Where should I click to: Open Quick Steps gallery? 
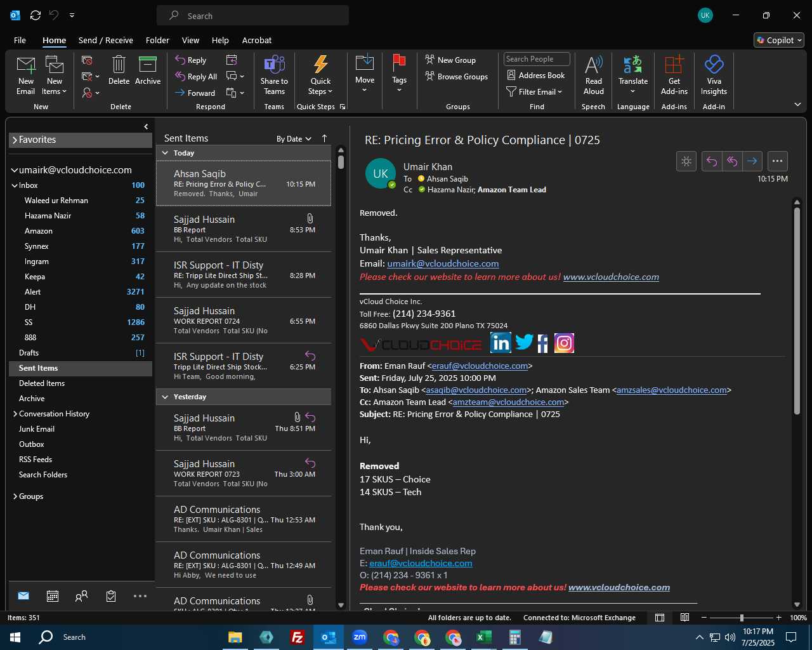(x=320, y=76)
